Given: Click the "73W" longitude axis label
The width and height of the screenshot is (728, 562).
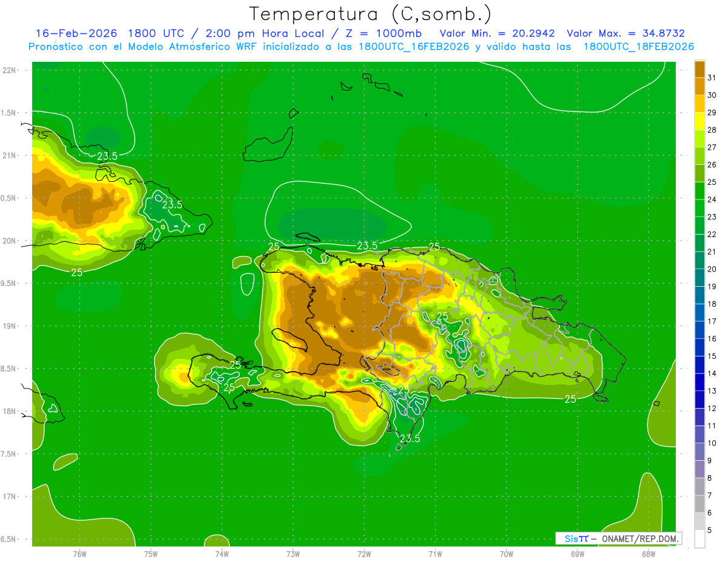Looking at the screenshot, I should (293, 554).
